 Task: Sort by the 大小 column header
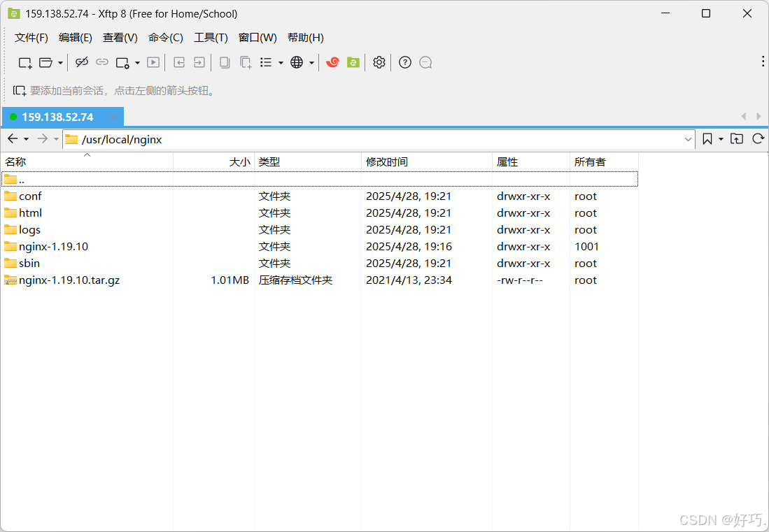point(214,162)
